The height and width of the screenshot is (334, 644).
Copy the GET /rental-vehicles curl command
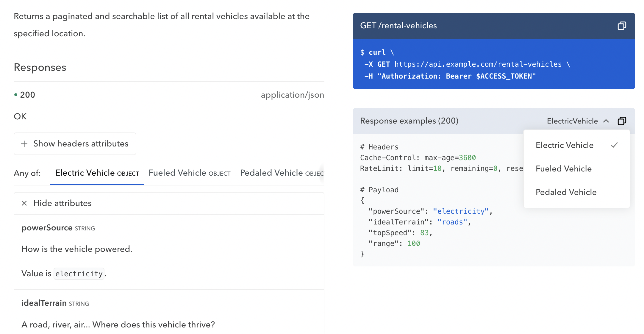tap(622, 26)
